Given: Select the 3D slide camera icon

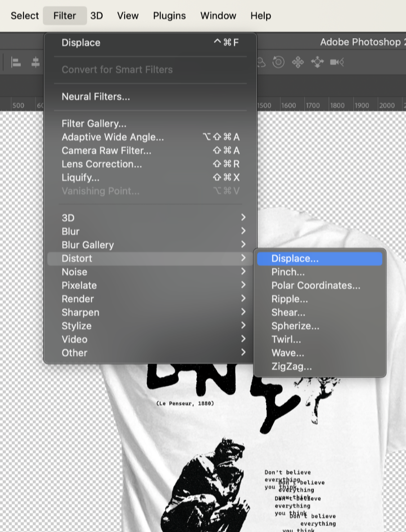Looking at the screenshot, I should click(317, 62).
